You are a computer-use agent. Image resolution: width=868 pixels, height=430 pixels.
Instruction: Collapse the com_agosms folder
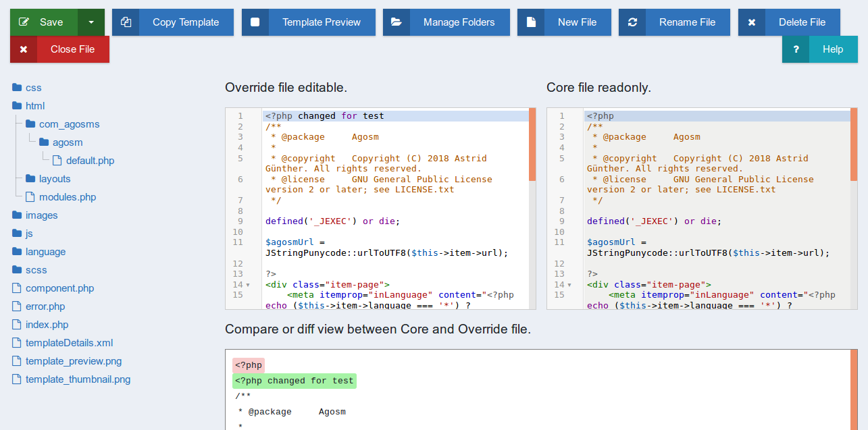point(69,124)
